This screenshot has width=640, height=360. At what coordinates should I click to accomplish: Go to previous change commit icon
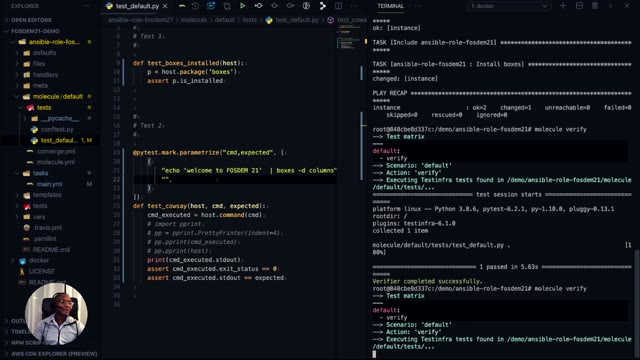pyautogui.click(x=274, y=6)
